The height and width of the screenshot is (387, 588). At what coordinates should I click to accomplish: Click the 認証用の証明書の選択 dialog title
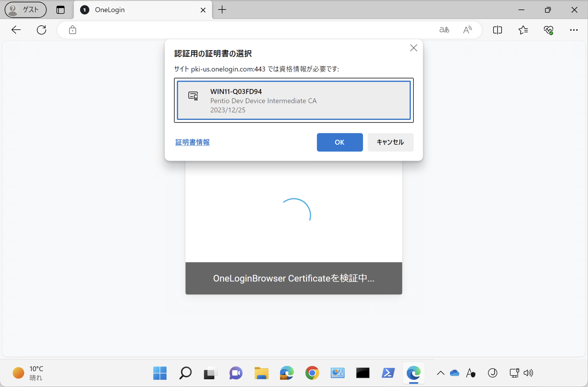tap(213, 54)
